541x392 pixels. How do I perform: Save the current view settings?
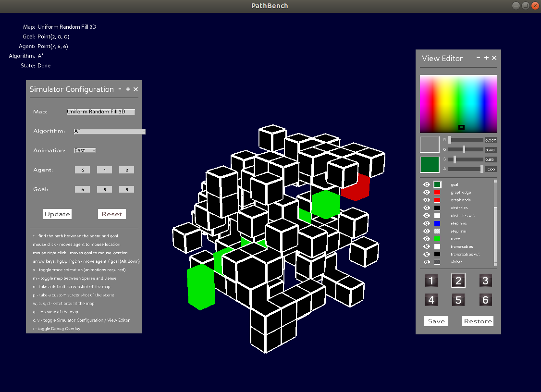click(436, 321)
